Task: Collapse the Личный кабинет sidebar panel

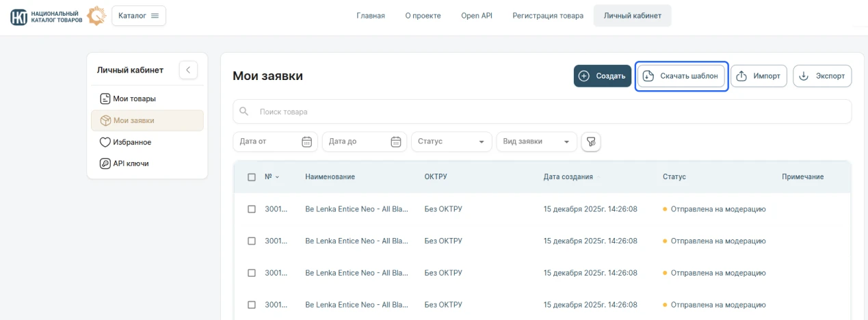Action: tap(188, 70)
